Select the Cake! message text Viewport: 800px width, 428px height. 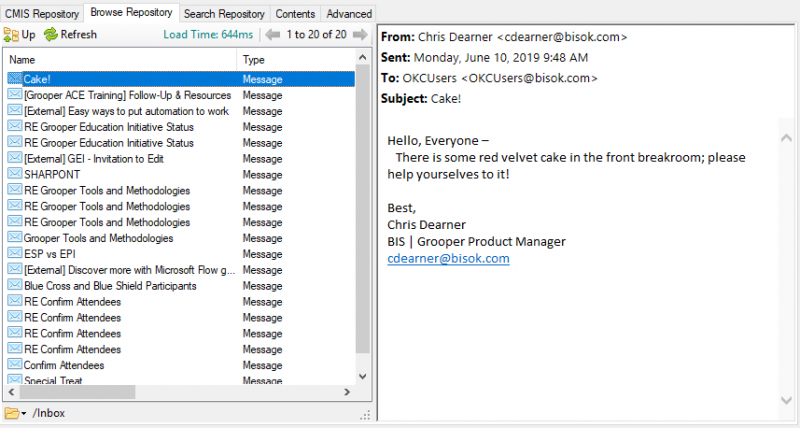point(37,79)
